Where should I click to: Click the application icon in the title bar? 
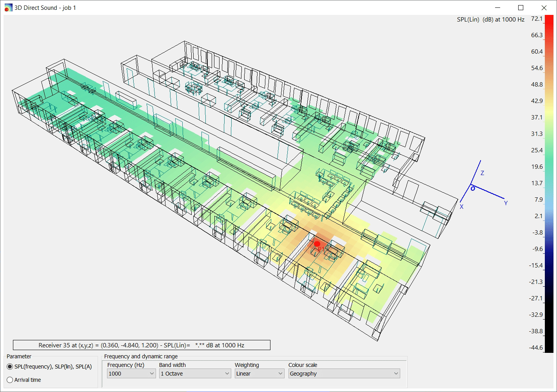click(8, 8)
